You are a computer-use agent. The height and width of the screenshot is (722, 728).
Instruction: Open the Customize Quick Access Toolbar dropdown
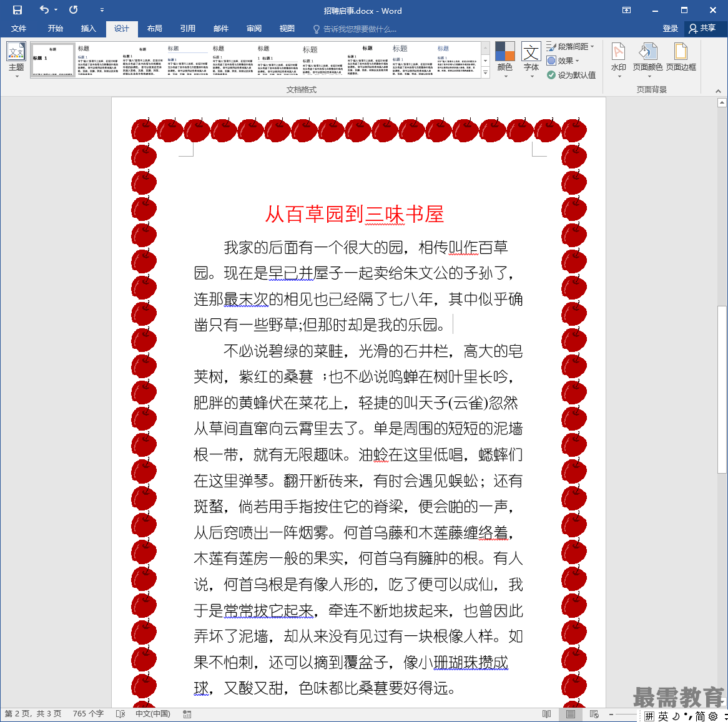pos(102,10)
